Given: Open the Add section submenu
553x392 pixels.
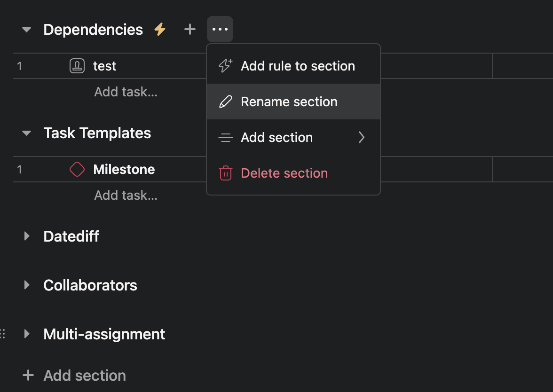Looking at the screenshot, I should coord(293,137).
